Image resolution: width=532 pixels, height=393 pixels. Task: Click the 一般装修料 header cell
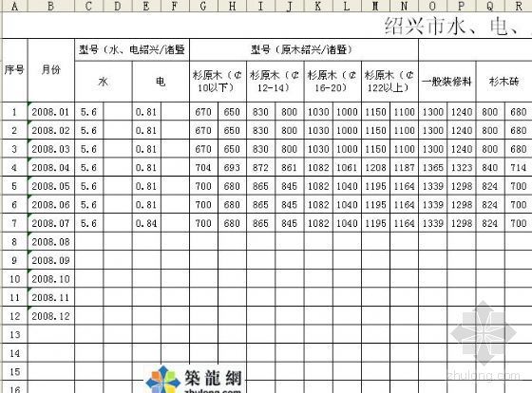coord(447,82)
